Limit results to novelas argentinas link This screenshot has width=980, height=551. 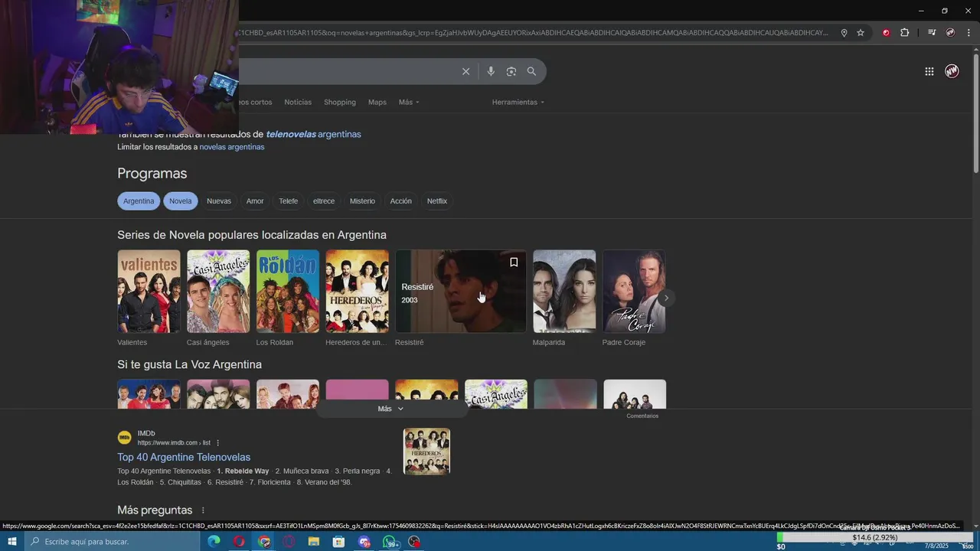pos(232,147)
